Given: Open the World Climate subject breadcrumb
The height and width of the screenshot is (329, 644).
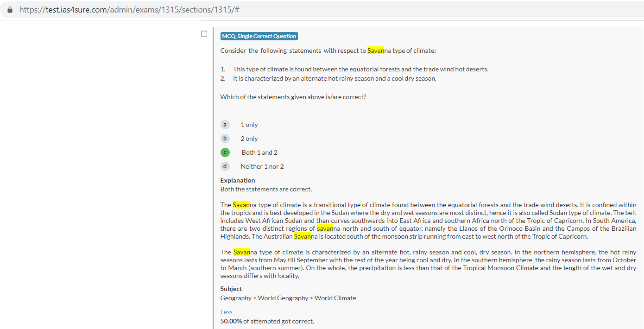Looking at the screenshot, I should [x=335, y=298].
